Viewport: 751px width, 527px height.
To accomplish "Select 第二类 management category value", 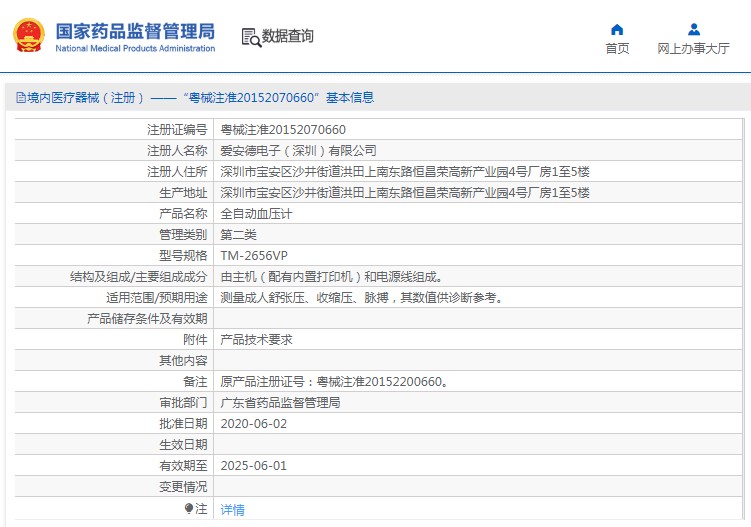I will 239,235.
